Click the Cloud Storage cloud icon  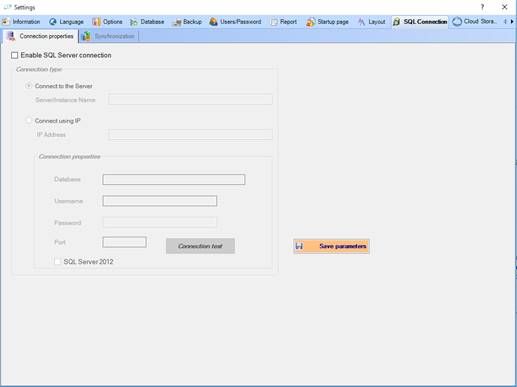[x=457, y=22]
